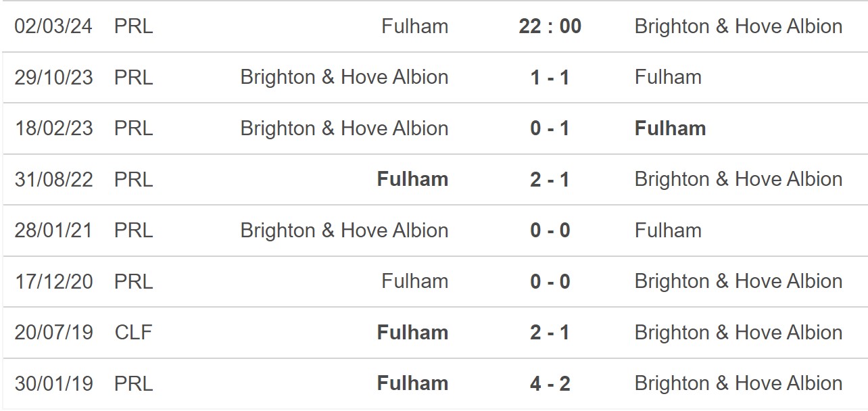Click bold Fulham in the 31/08/22 row
This screenshot has height=411, width=868.
[412, 179]
